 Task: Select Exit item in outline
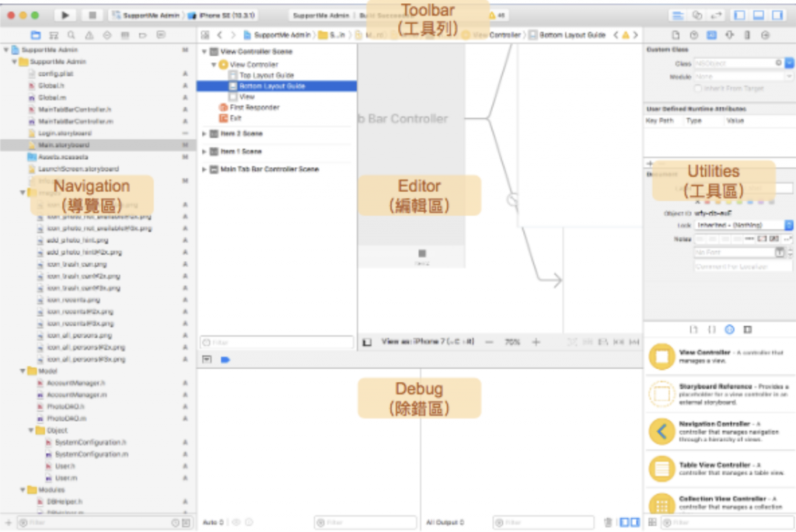(x=236, y=118)
